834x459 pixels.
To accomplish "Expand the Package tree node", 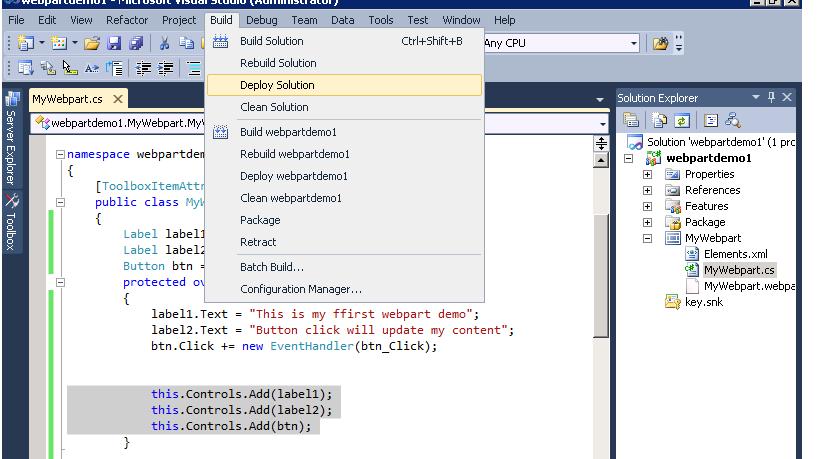I will [647, 222].
